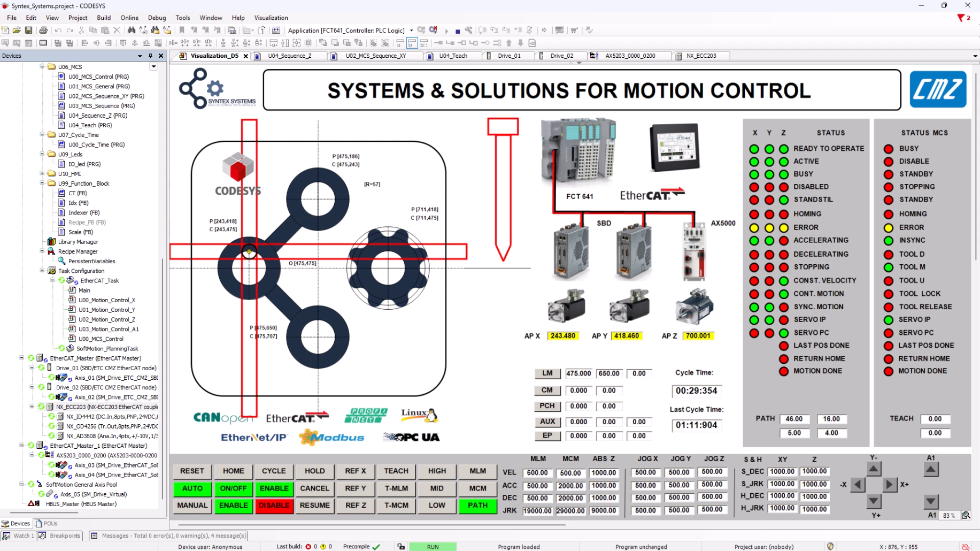Viewport: 980px width, 551px height.
Task: Expand the U10_HMI folder
Action: 42,173
